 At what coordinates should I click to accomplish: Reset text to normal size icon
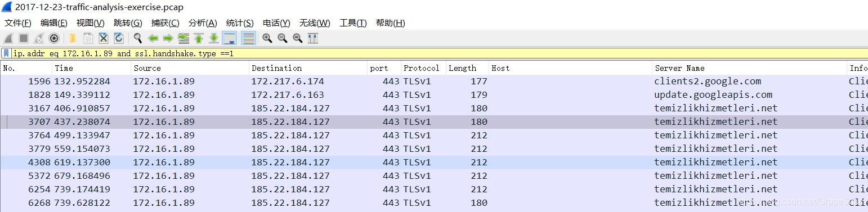298,38
